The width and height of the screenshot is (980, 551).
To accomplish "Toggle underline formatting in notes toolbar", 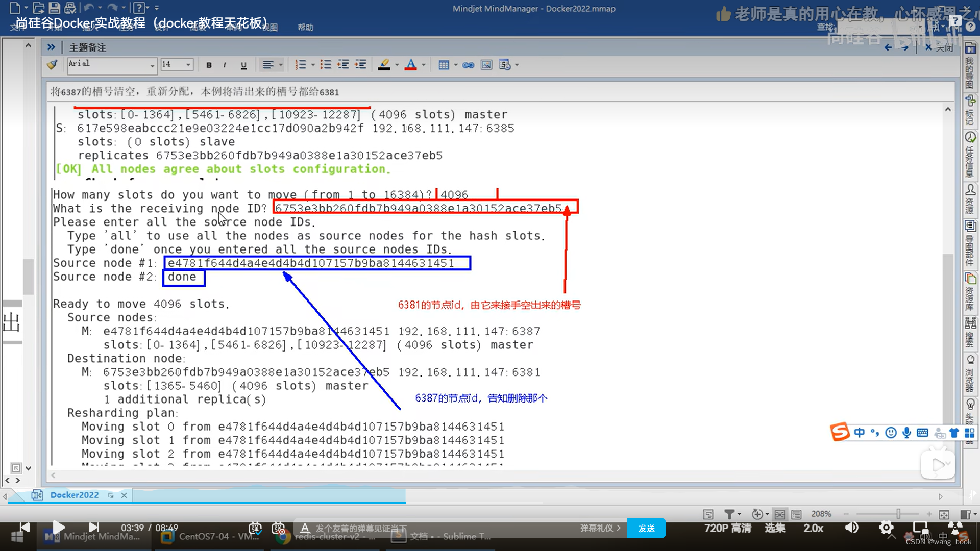I will coord(243,65).
